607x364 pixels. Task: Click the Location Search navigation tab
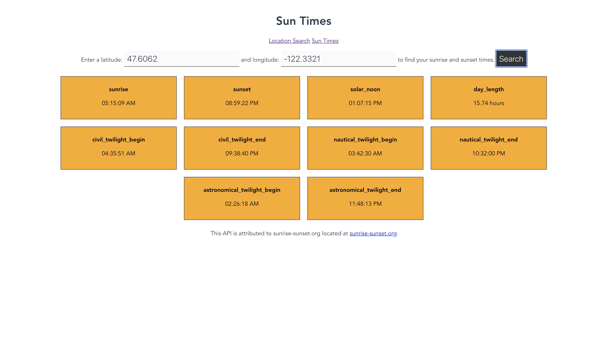tap(289, 41)
